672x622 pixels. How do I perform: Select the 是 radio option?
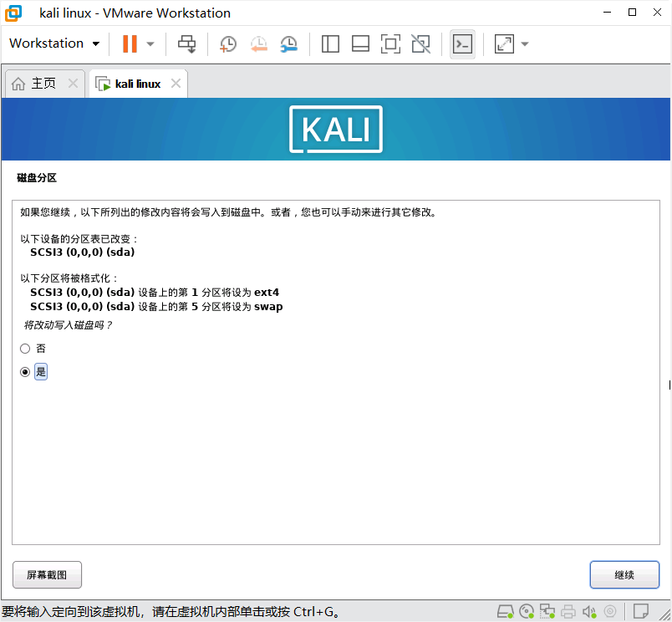tap(25, 372)
